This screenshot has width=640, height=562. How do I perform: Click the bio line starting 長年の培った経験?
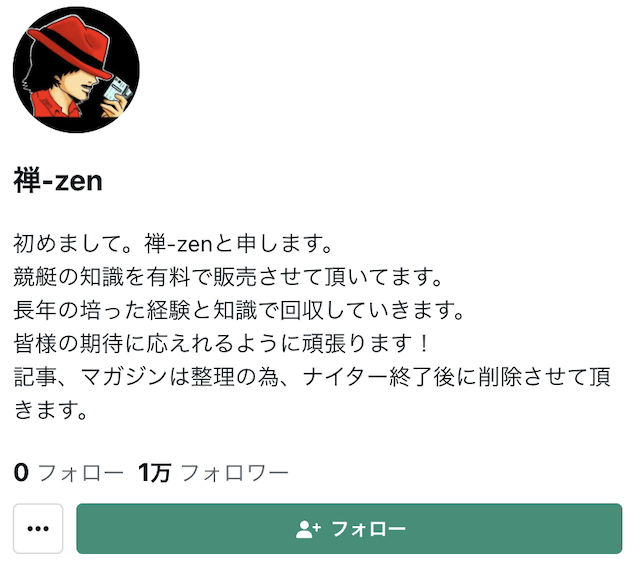tap(239, 311)
